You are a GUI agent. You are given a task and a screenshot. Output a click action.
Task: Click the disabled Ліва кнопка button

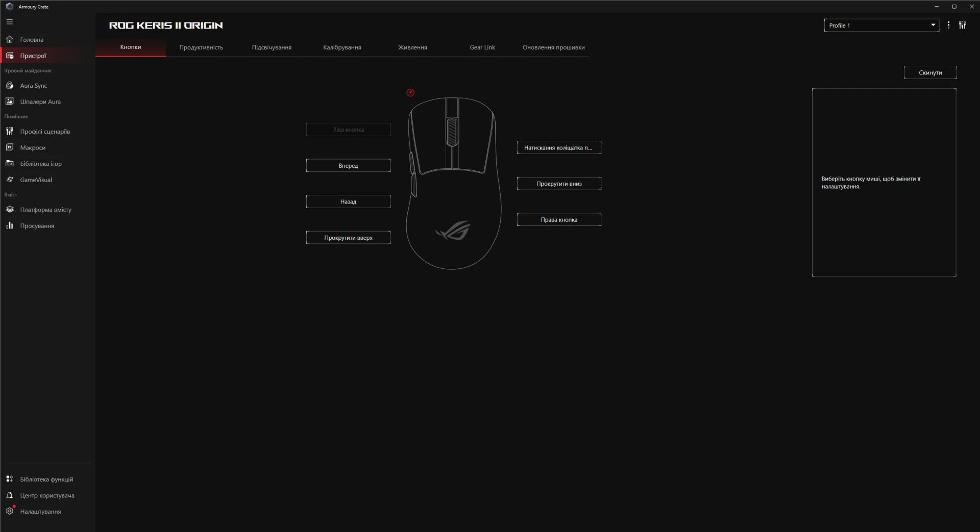pyautogui.click(x=348, y=130)
